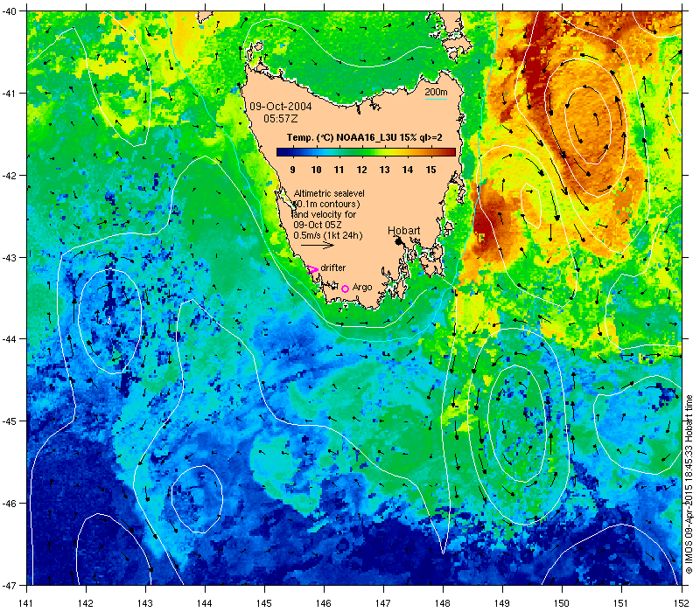The width and height of the screenshot is (700, 612).
Task: Click the latitude axis label '-41'
Action: 9,94
